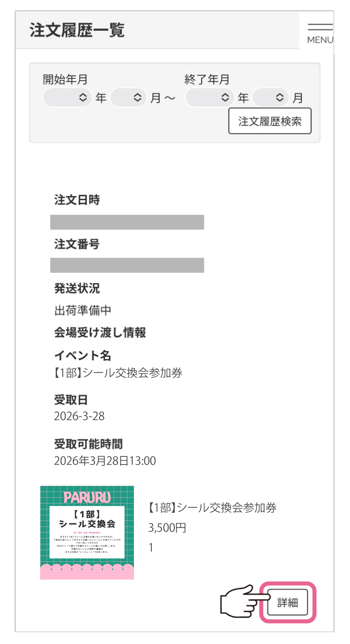Open the hamburger MENU icon

pos(320,33)
